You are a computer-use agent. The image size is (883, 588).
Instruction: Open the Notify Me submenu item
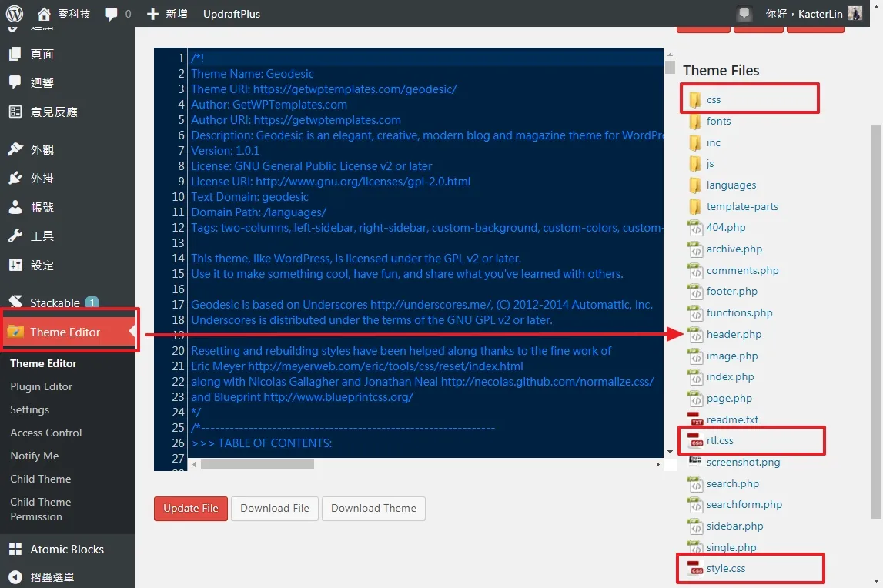(35, 456)
